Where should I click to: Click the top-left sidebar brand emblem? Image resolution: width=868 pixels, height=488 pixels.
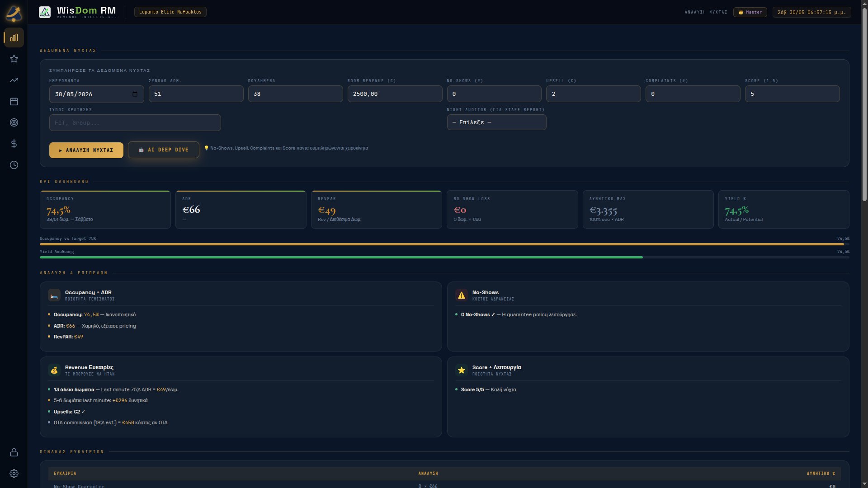(x=14, y=13)
